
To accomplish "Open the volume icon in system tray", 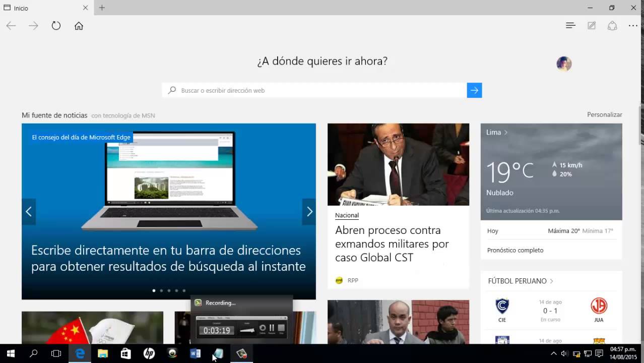I will coord(564,353).
